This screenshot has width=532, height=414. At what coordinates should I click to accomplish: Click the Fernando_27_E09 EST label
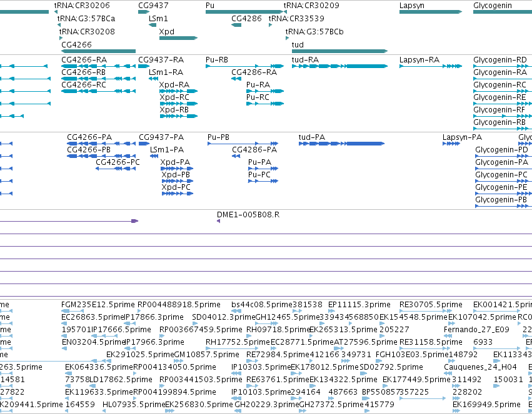[x=476, y=330]
